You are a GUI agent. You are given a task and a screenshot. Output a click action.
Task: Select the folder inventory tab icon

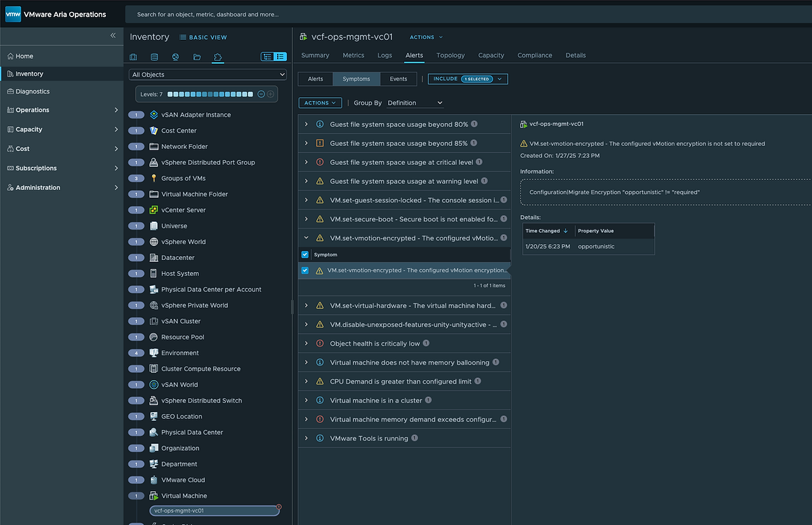click(x=197, y=57)
